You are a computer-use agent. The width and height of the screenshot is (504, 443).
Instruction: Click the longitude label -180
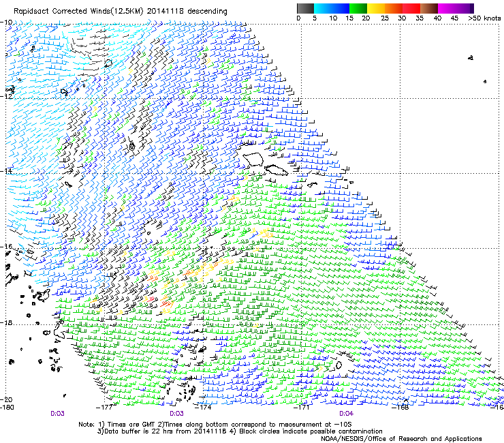click(x=7, y=408)
